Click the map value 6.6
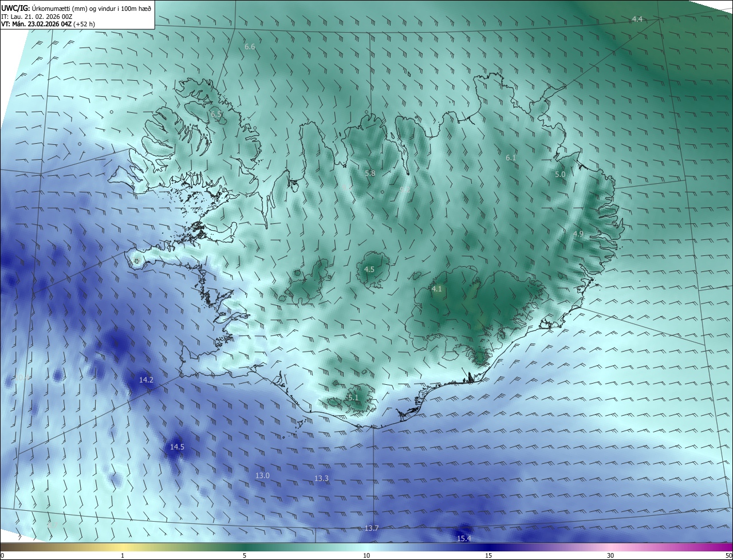The height and width of the screenshot is (560, 733). tap(250, 47)
